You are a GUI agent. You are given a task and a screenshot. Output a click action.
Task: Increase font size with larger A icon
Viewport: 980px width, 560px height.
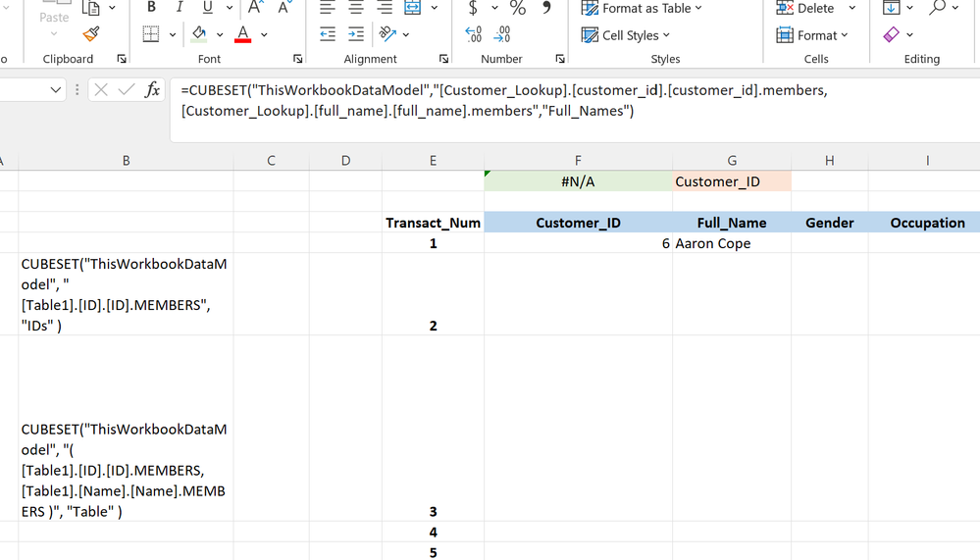[x=254, y=8]
